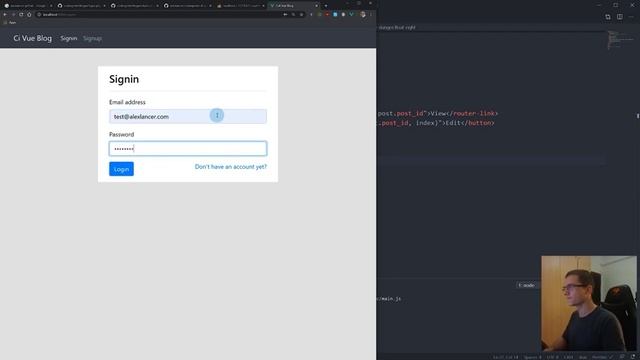This screenshot has height=360, width=640.
Task: Click the Signin heading text
Action: [x=124, y=79]
